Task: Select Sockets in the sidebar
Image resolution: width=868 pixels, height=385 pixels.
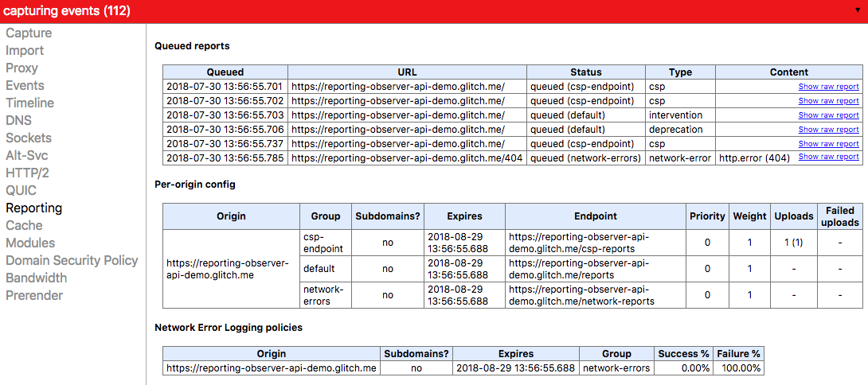Action: pyautogui.click(x=28, y=138)
